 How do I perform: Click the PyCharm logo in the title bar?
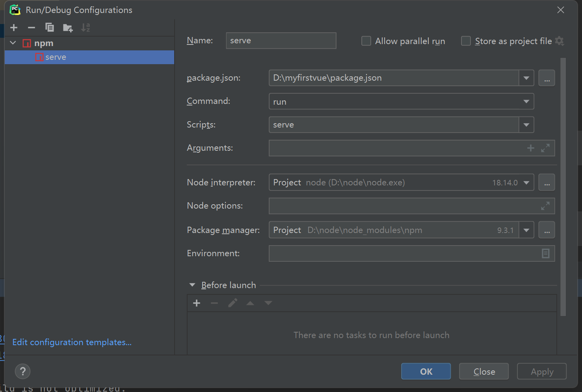click(x=15, y=9)
